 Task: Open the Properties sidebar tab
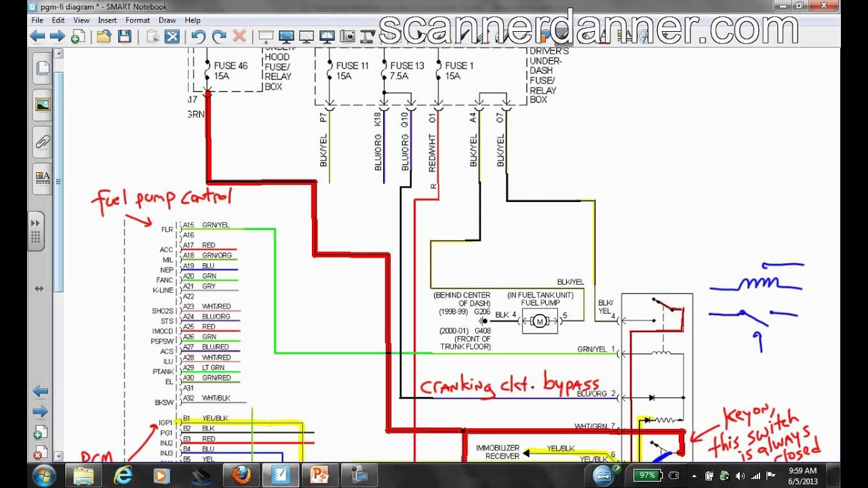point(42,178)
